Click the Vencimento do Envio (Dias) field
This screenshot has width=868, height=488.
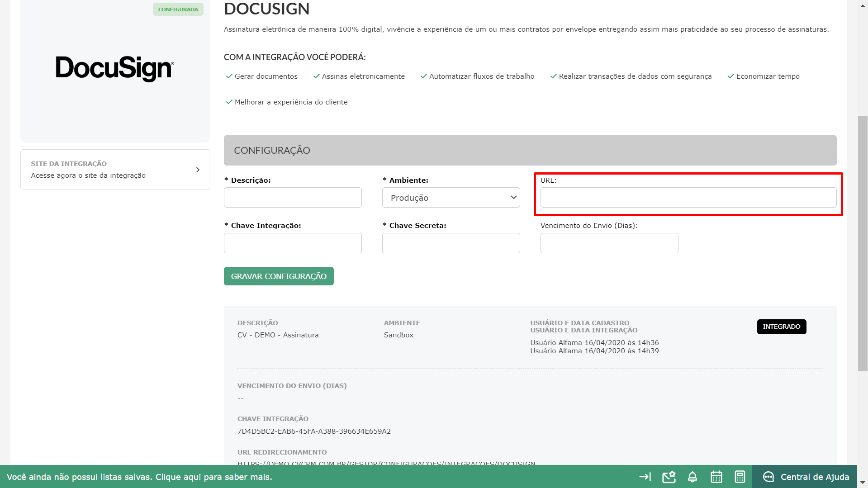click(609, 243)
